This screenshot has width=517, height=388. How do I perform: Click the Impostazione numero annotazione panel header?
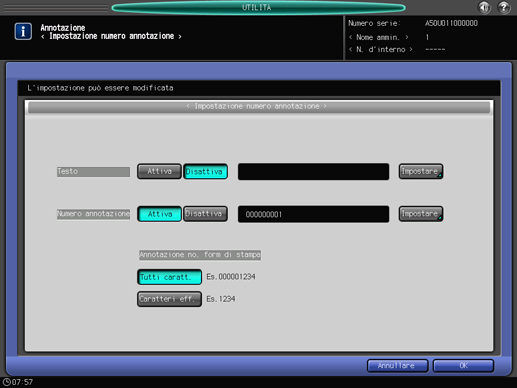click(259, 107)
